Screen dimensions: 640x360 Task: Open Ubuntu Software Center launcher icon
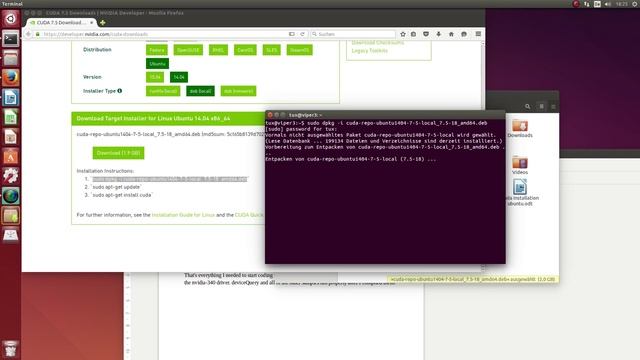pos(10,157)
